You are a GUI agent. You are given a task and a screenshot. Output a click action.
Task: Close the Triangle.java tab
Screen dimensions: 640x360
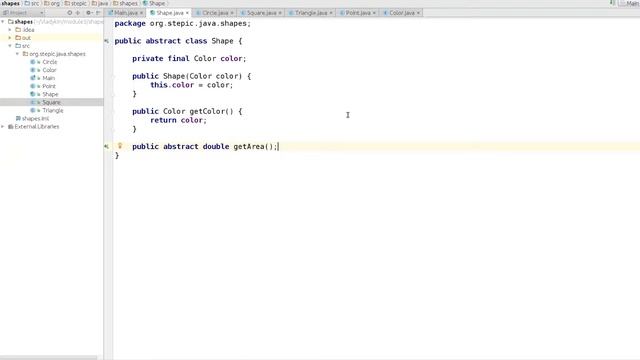(331, 13)
